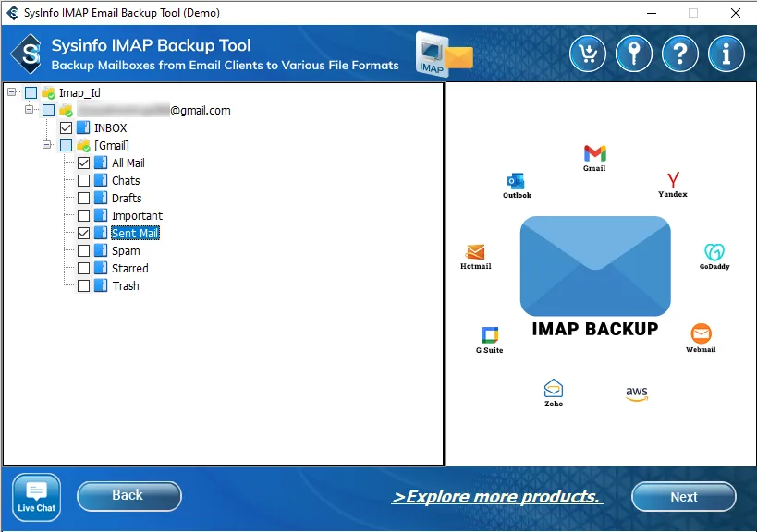Click the shopping cart buy icon
The width and height of the screenshot is (757, 532).
click(x=588, y=54)
